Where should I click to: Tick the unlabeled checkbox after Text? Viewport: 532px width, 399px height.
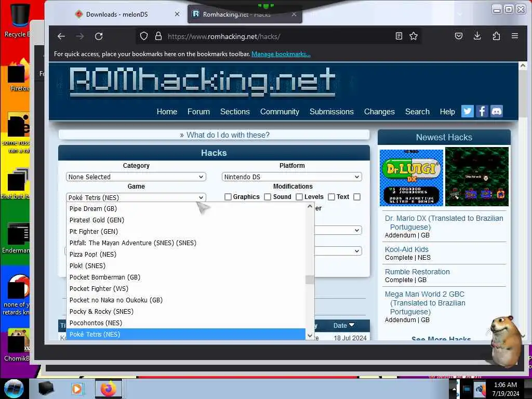356,197
